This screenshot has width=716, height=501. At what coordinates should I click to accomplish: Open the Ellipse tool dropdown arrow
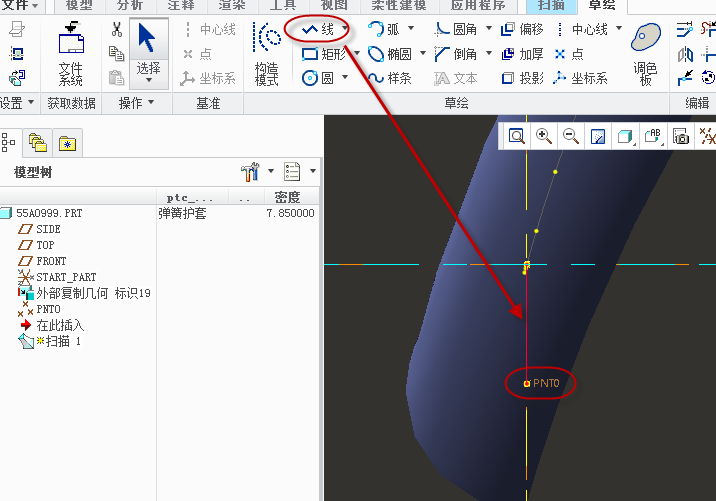point(422,53)
